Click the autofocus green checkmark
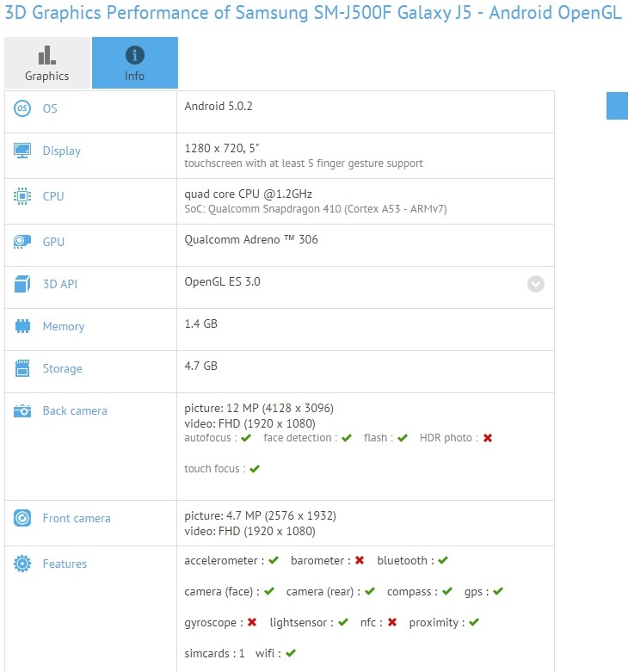628x672 pixels. (246, 438)
